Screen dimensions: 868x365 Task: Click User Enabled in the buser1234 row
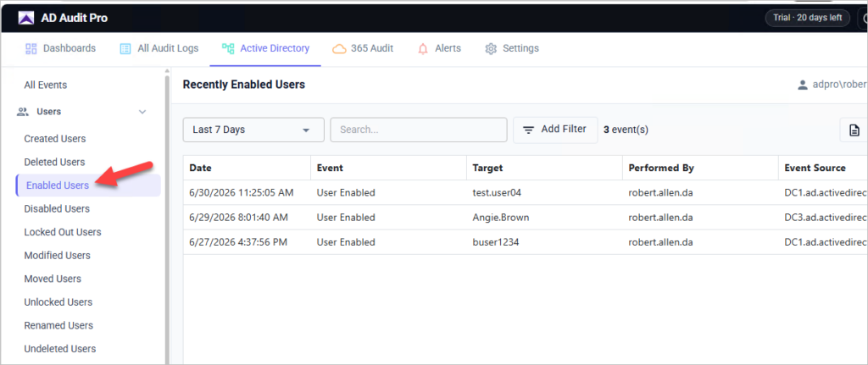coord(346,242)
